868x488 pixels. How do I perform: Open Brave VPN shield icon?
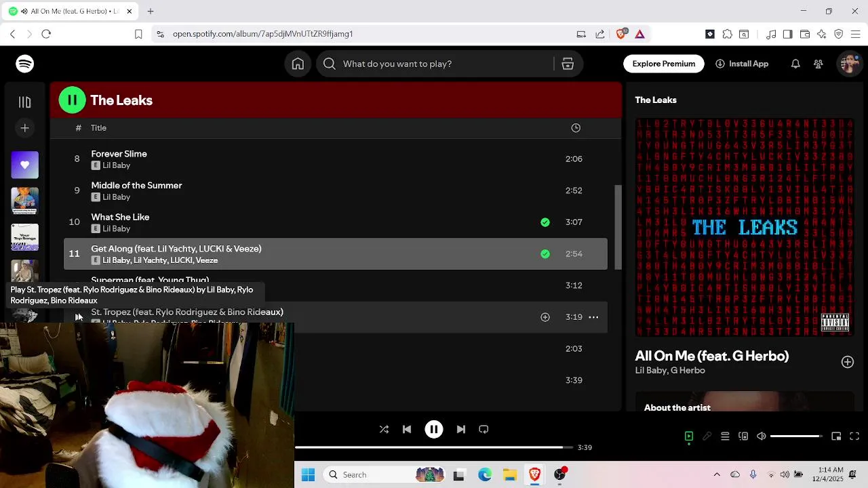tap(839, 34)
